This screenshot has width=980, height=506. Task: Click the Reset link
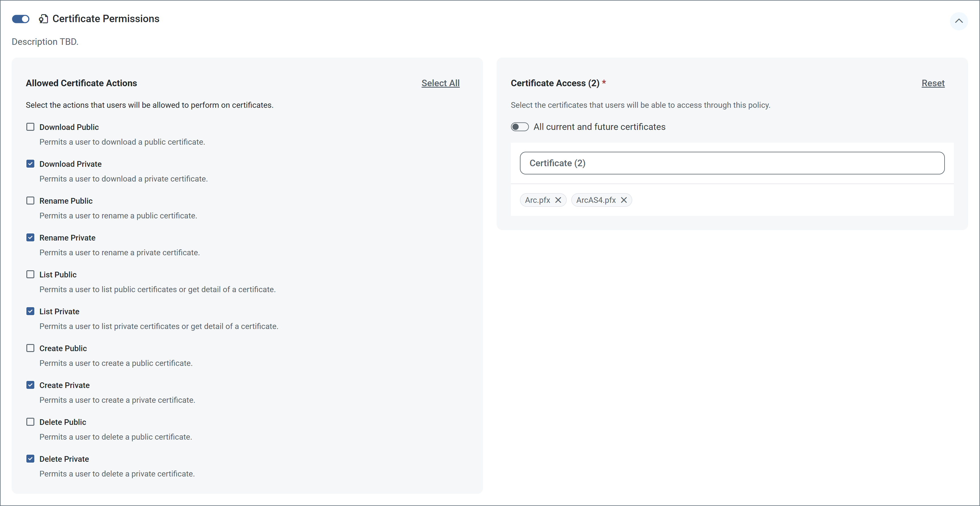tap(933, 83)
